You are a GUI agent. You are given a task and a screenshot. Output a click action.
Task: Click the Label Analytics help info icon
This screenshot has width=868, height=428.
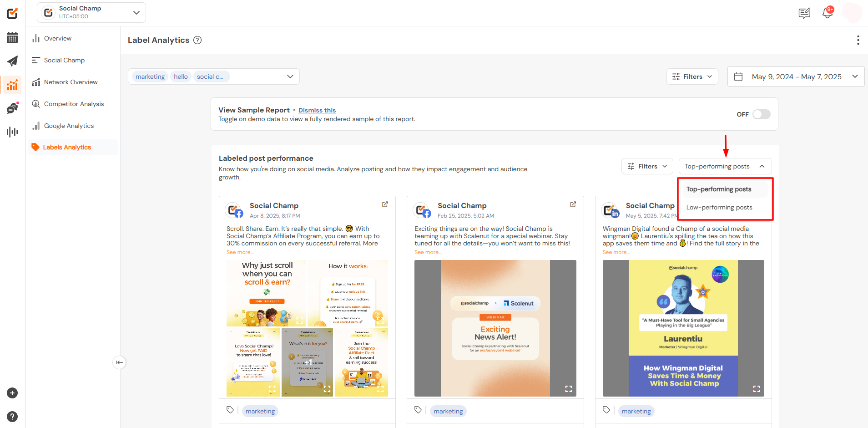197,40
